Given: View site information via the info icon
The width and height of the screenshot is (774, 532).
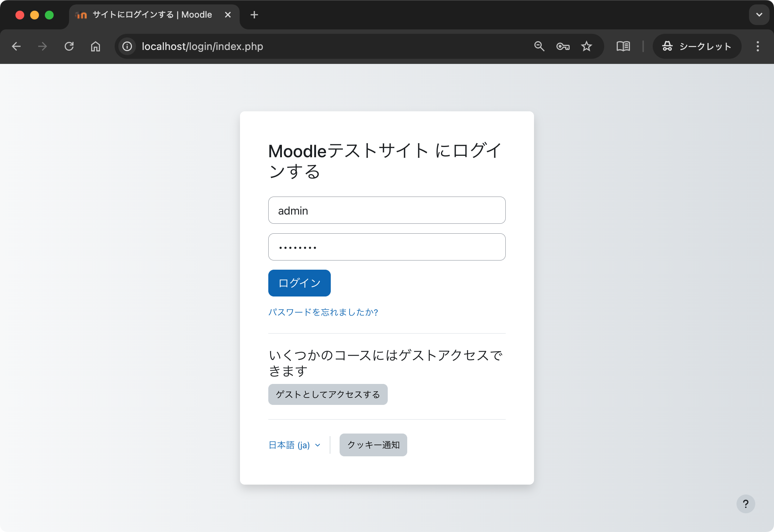Looking at the screenshot, I should [x=127, y=46].
